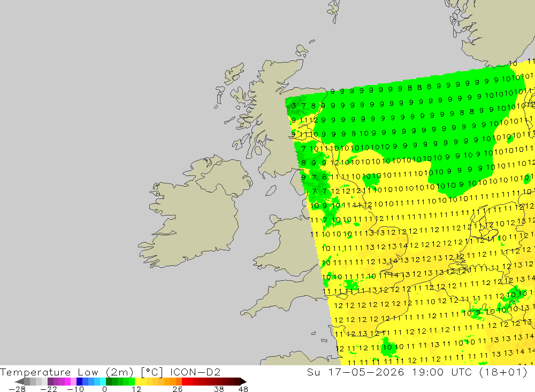Click the -10 label on the legend
Viewport: 535px width, 392px height.
click(75, 389)
